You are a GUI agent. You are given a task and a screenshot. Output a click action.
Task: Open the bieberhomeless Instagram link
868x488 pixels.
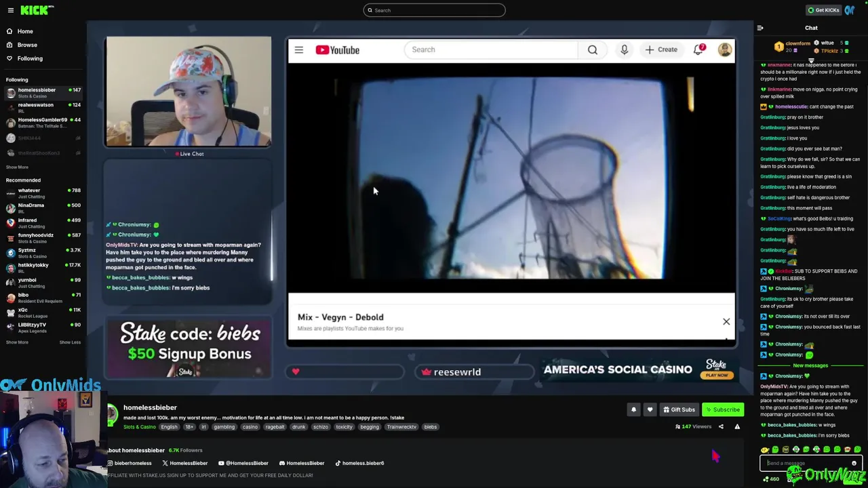pos(130,463)
